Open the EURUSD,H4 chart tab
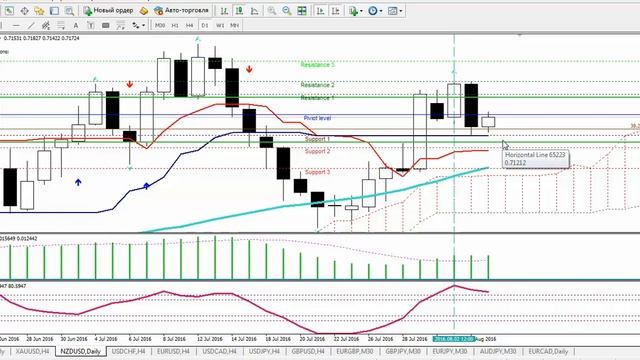The image size is (640, 360). tap(173, 351)
